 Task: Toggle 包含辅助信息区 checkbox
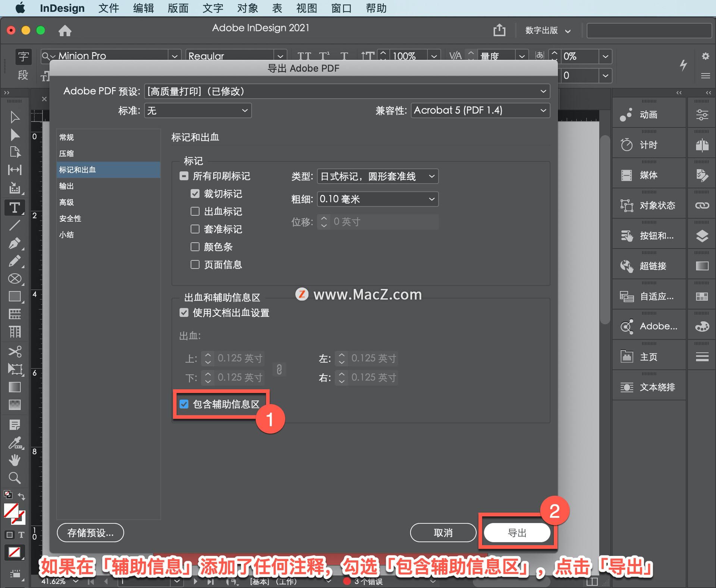pos(184,404)
